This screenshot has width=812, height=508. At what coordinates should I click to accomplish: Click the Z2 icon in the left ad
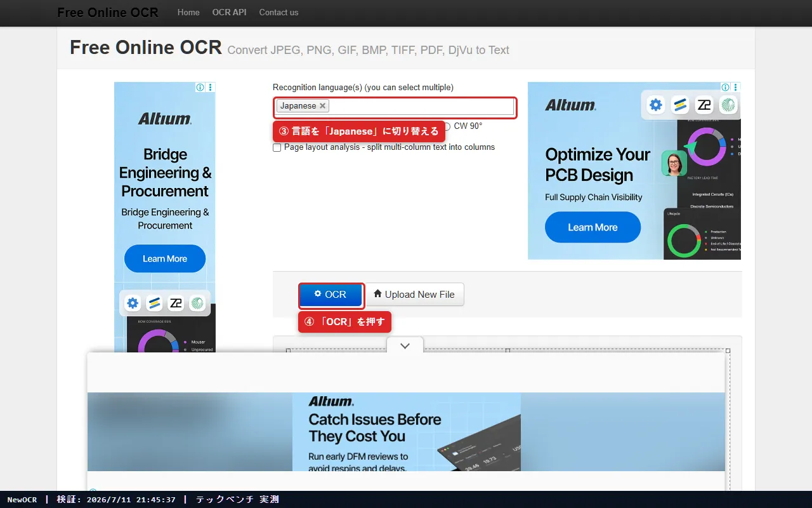coord(176,303)
